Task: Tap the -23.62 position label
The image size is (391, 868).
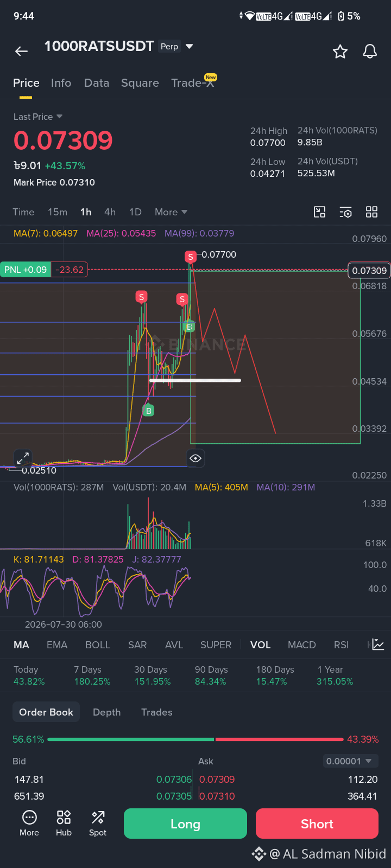Action: 70,270
